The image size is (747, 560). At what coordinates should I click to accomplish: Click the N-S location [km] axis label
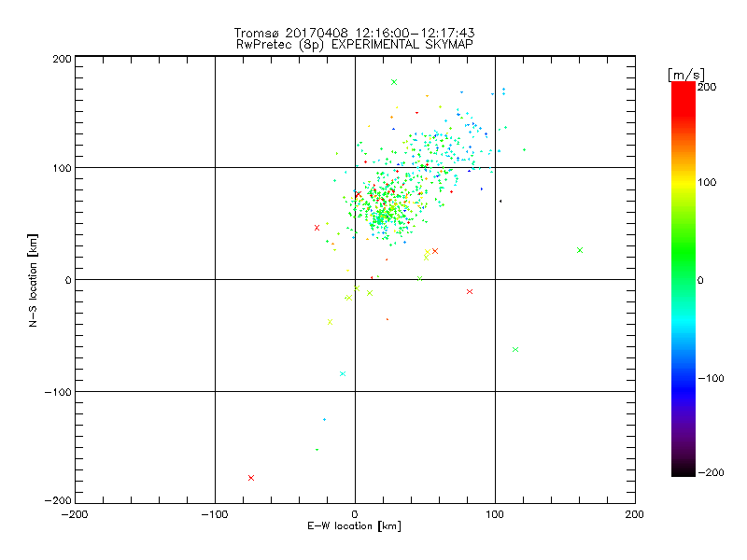click(33, 280)
